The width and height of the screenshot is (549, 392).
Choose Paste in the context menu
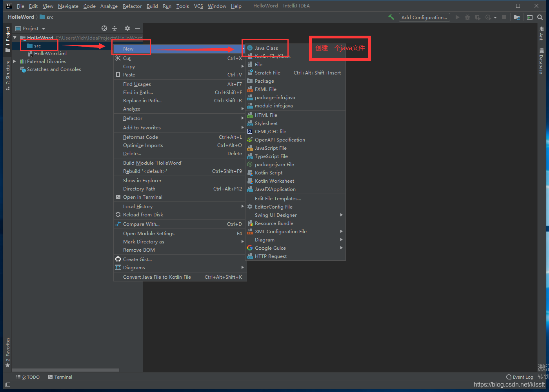[x=180, y=74]
